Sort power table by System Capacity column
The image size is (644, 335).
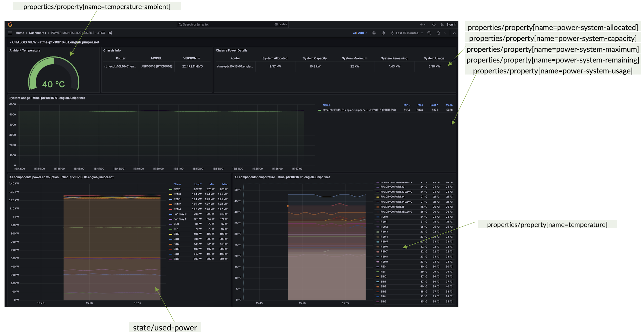coord(314,59)
